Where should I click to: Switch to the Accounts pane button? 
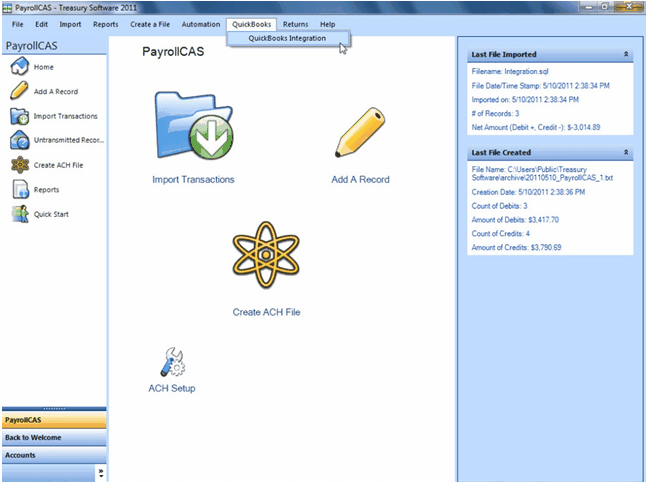53,455
